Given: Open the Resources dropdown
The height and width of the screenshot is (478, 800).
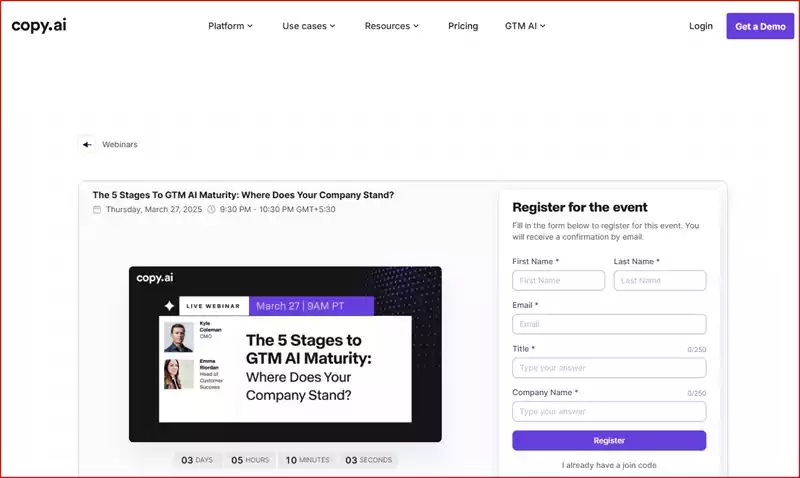Looking at the screenshot, I should pyautogui.click(x=391, y=26).
